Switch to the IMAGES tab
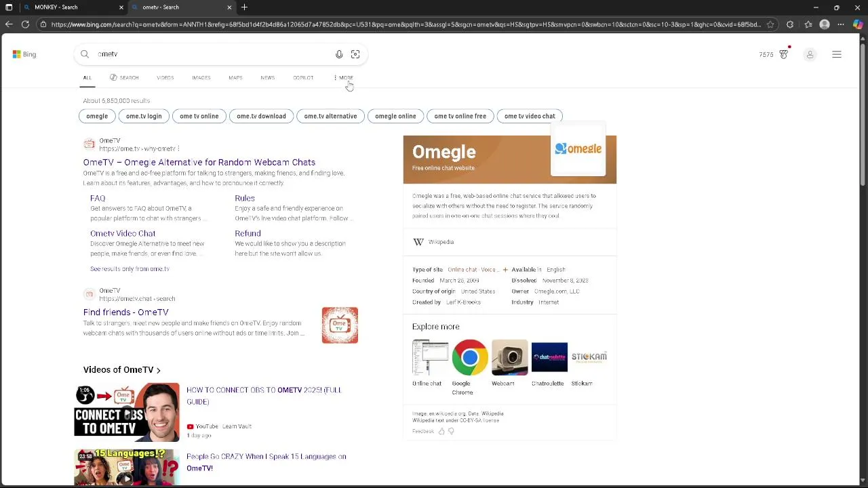868x488 pixels. (201, 78)
